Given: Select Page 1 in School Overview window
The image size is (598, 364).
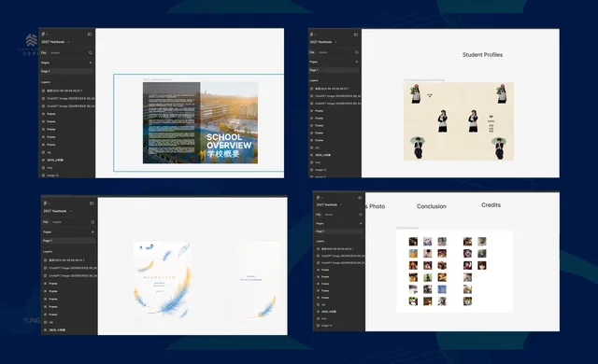Looking at the screenshot, I should coord(67,71).
